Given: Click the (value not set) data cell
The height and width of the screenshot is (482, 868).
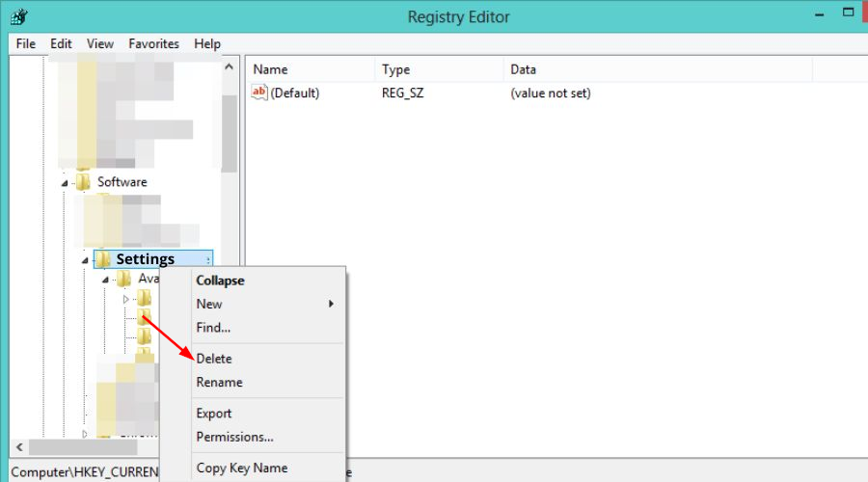Looking at the screenshot, I should pos(551,93).
